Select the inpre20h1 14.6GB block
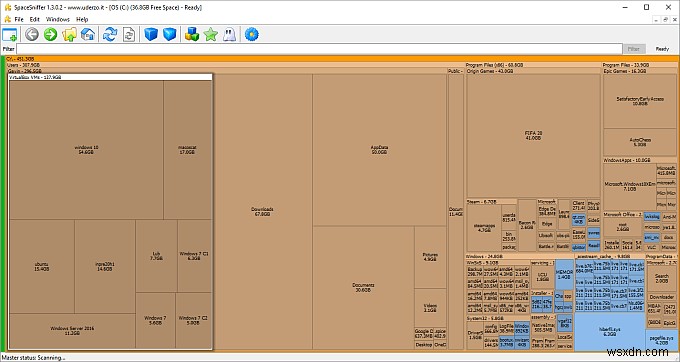 (105, 266)
